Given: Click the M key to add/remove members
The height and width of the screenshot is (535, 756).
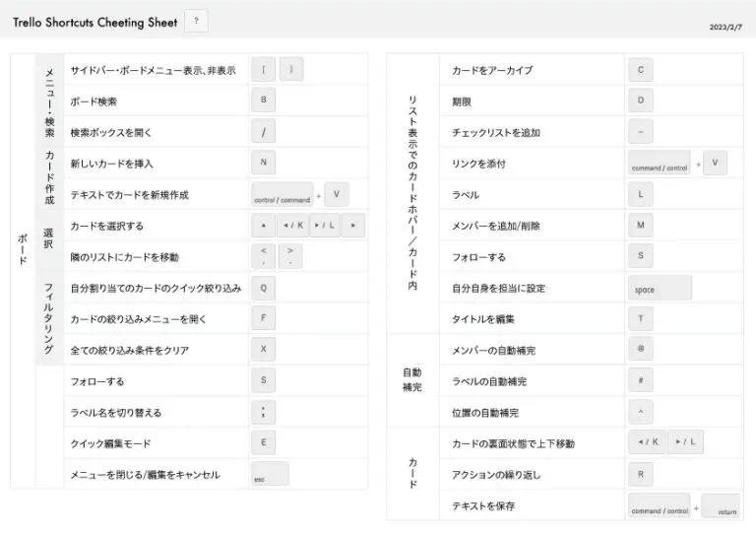Looking at the screenshot, I should [x=640, y=226].
